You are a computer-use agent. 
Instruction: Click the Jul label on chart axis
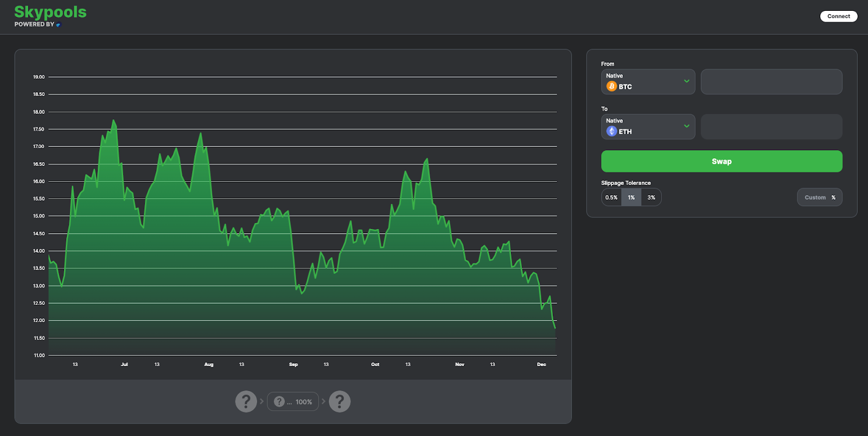click(x=124, y=364)
